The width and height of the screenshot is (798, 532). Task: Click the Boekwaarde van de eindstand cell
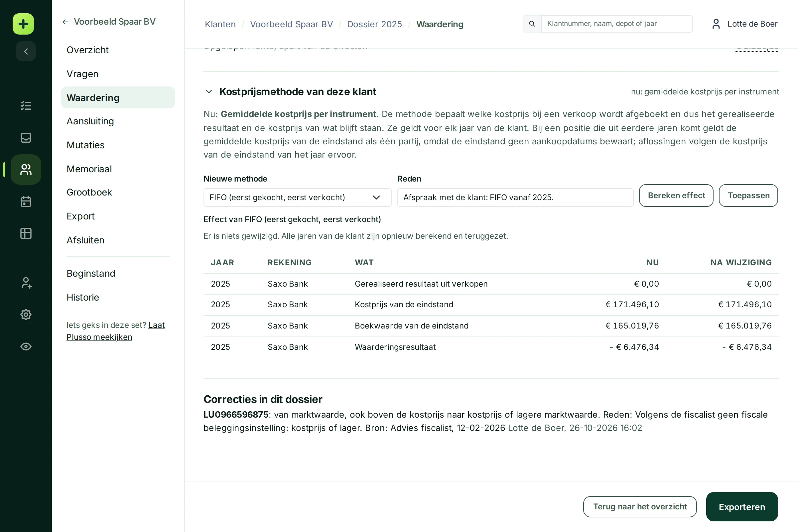(412, 326)
